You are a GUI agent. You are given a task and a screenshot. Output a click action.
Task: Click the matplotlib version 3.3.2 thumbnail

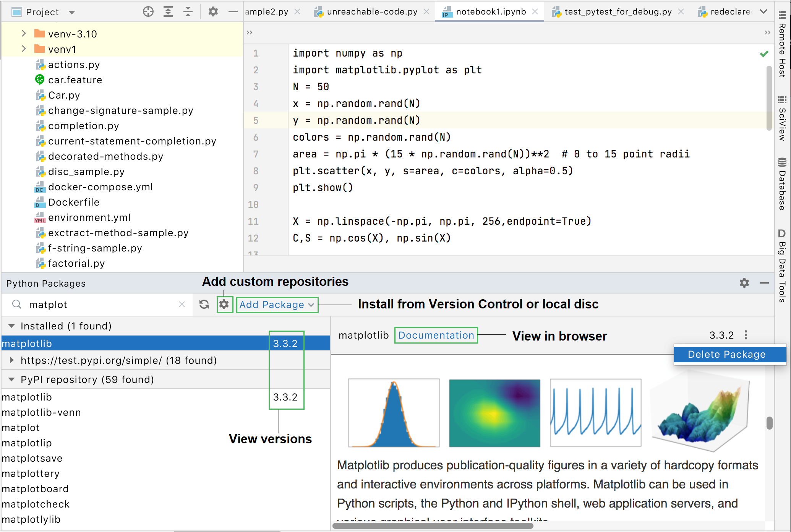point(285,344)
